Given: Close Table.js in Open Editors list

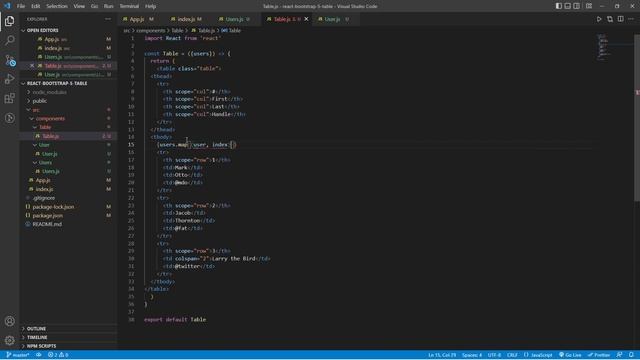Looking at the screenshot, I should pos(32,66).
